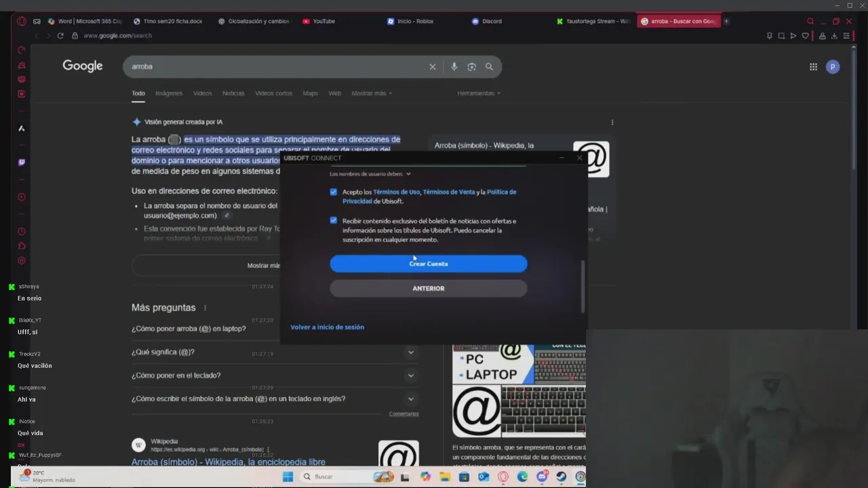Open Twitch in the Opera sidebar
Image resolution: width=868 pixels, height=488 pixels.
coord(22,162)
